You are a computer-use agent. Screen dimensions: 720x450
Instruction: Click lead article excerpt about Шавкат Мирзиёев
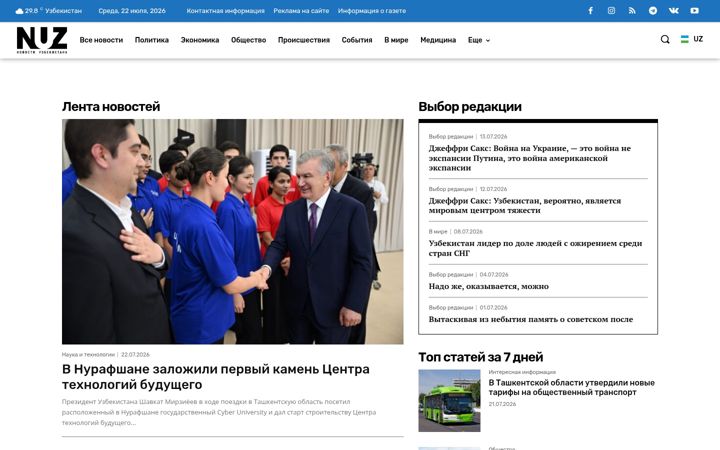click(x=219, y=412)
